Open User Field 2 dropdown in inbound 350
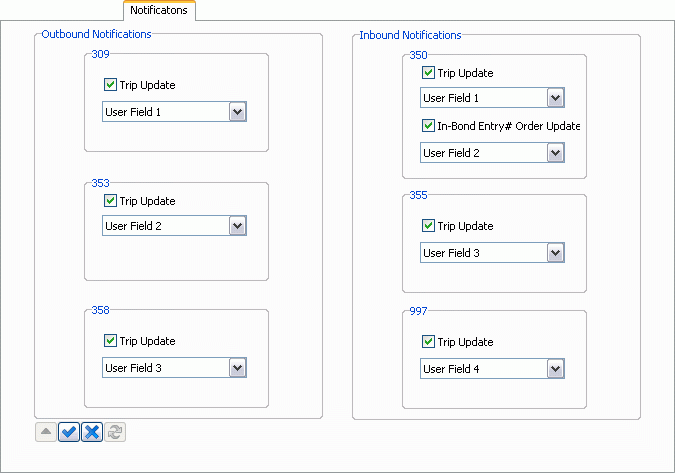 click(x=556, y=153)
